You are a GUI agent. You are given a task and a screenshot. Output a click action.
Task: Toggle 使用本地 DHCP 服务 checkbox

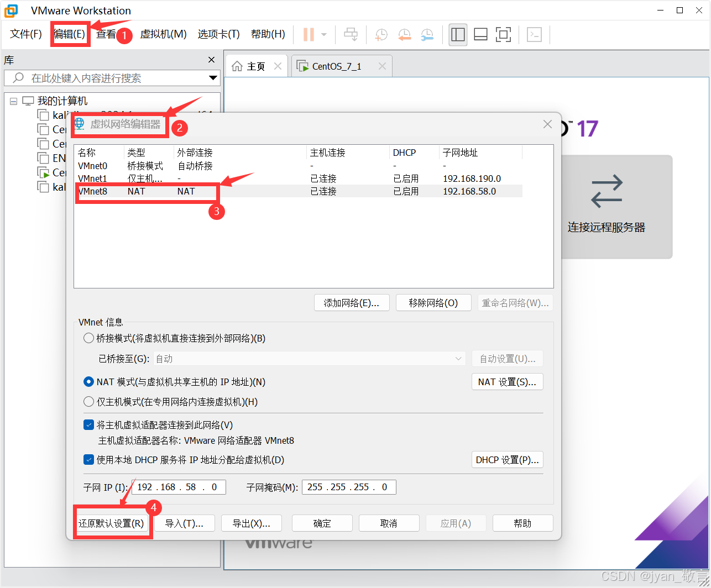point(88,460)
